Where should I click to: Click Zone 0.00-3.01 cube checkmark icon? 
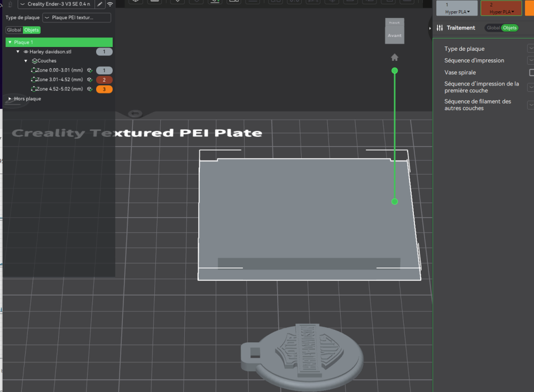click(x=90, y=70)
